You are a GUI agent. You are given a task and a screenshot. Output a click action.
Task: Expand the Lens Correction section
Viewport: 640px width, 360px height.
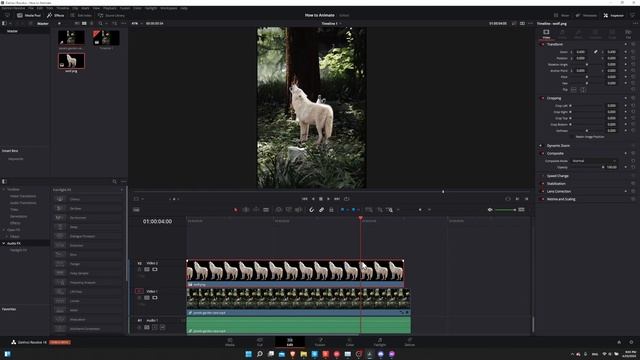point(559,191)
